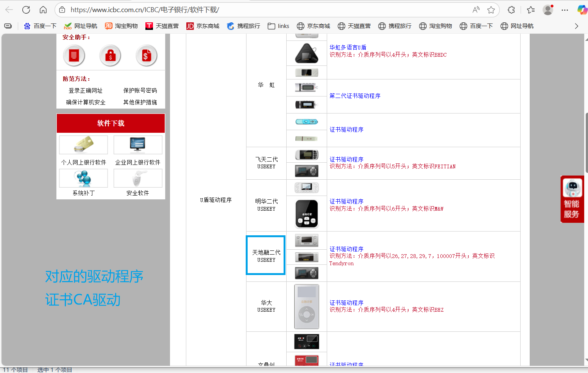Select the 飞天二代 USBKEY cell text
The height and width of the screenshot is (373, 588).
tap(266, 163)
